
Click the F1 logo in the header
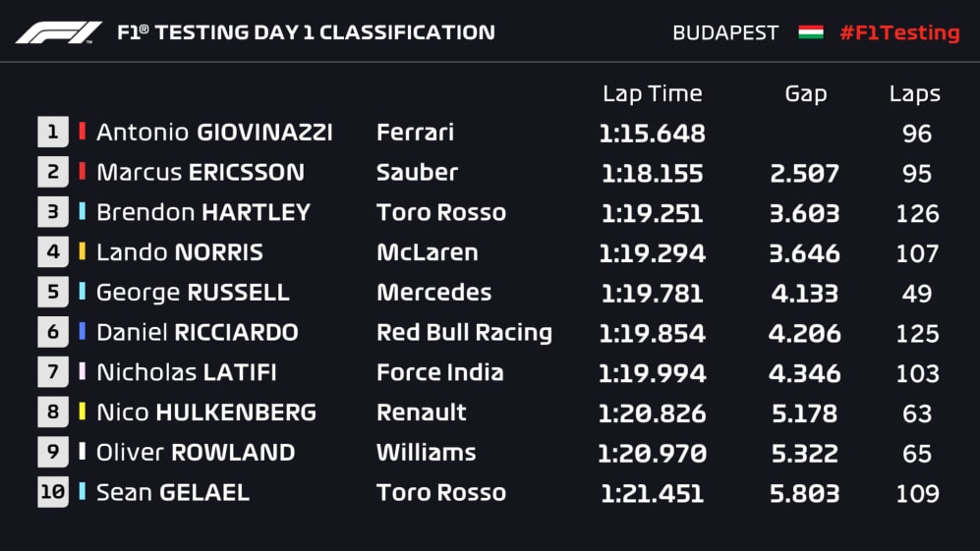point(59,32)
